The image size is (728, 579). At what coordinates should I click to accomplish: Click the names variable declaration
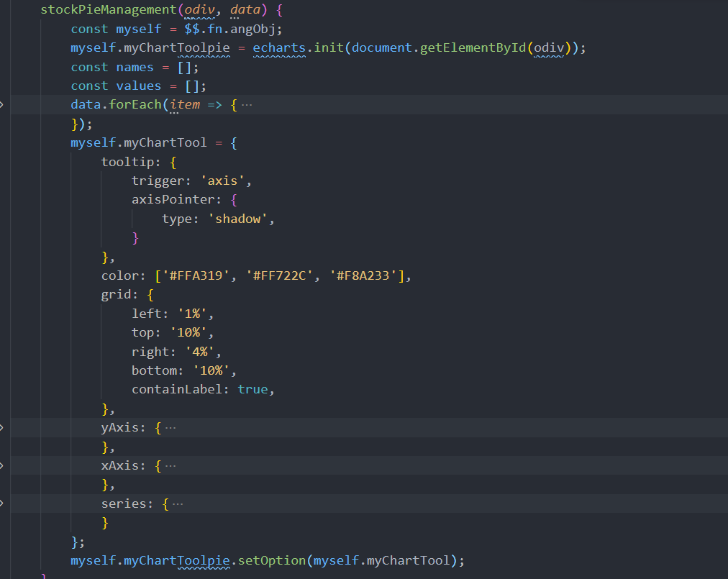(135, 68)
